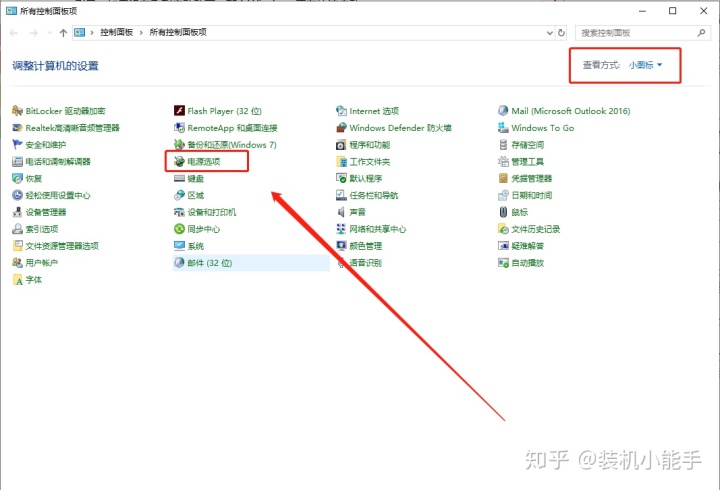Click the Flash Player (32 位) icon
The height and width of the screenshot is (490, 720).
179,111
